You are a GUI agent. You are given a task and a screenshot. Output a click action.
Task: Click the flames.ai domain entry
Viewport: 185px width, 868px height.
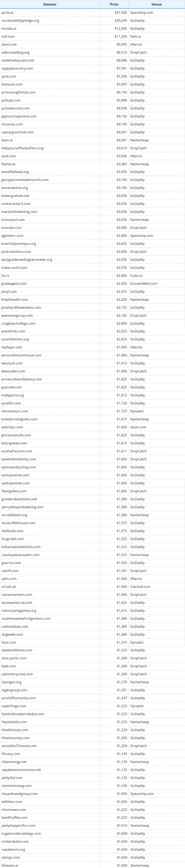tap(8, 164)
